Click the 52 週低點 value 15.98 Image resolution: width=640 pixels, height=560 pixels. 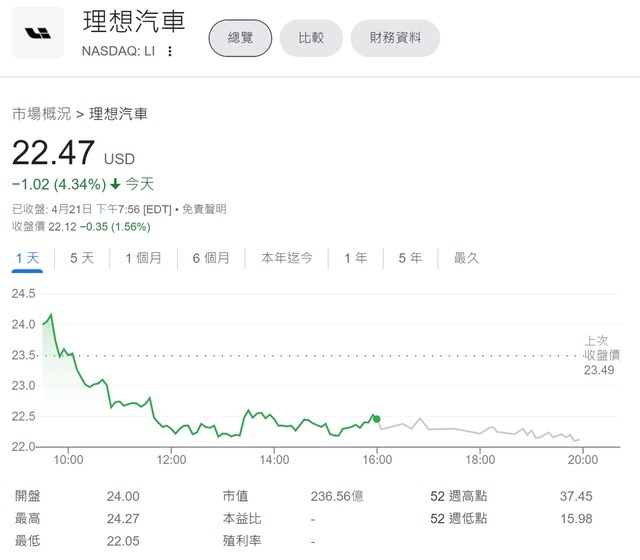(x=576, y=519)
